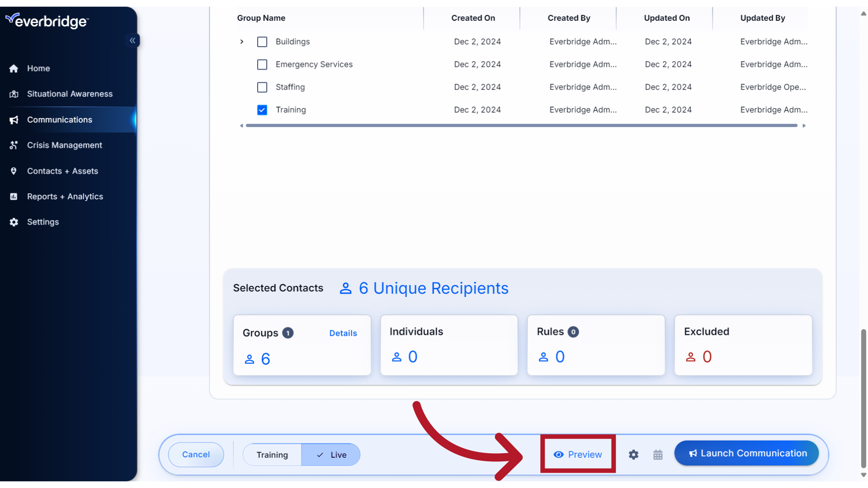
Task: Click table scroll left arrow
Action: coord(241,126)
